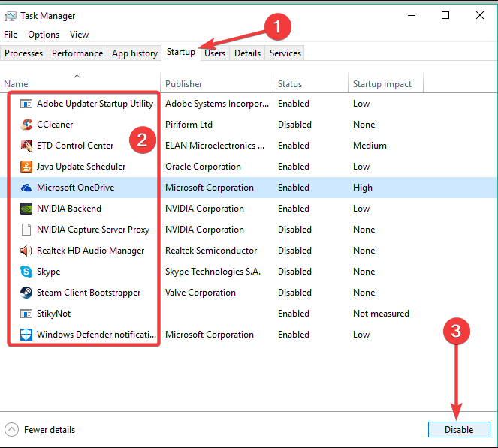Switch to the Performance tab
This screenshot has height=448, width=498.
click(77, 53)
